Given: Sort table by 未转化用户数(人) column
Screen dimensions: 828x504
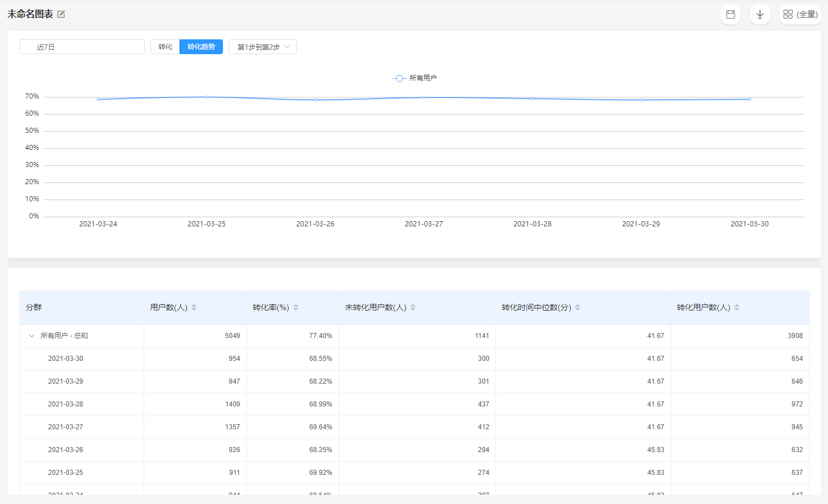Looking at the screenshot, I should click(x=413, y=307).
